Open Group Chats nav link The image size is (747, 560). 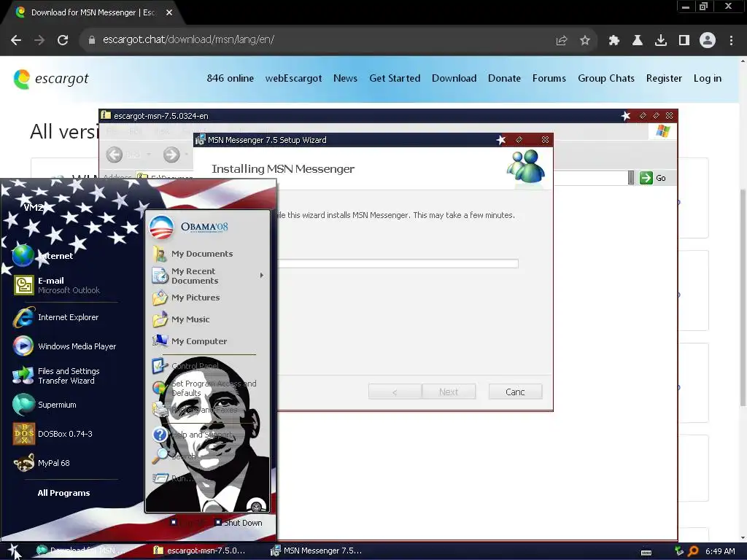[606, 78]
